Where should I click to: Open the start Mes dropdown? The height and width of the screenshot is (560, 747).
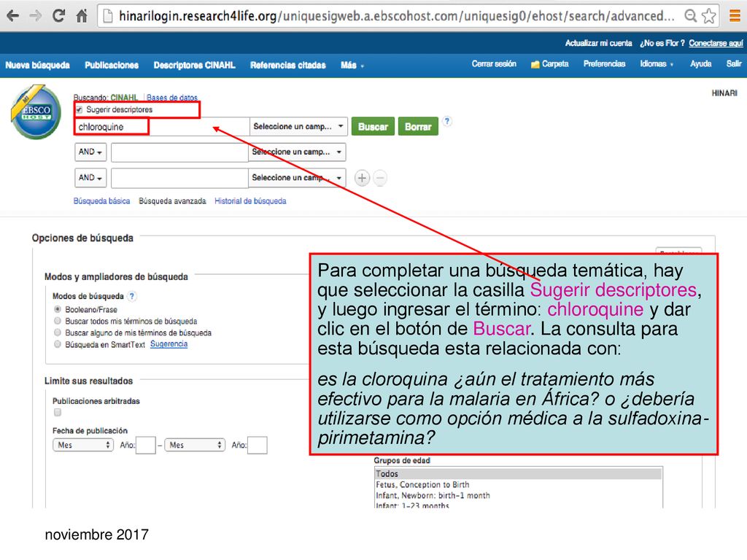pos(83,445)
